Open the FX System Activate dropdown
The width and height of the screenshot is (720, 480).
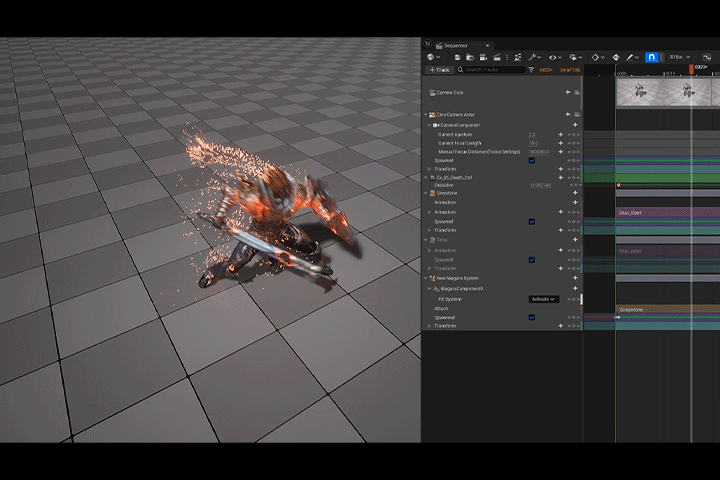[544, 299]
